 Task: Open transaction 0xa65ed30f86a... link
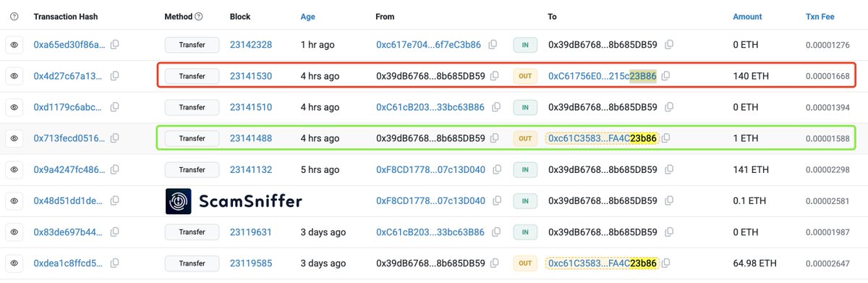pyautogui.click(x=69, y=45)
